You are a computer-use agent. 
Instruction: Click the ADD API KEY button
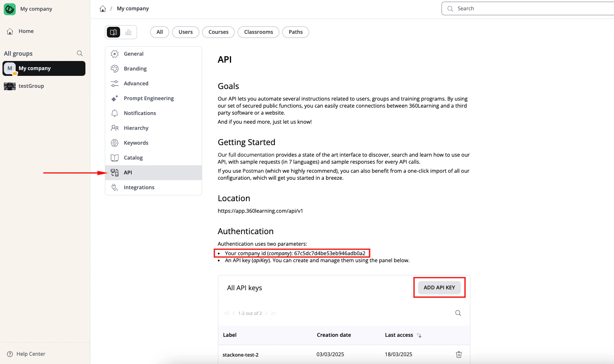tap(439, 287)
